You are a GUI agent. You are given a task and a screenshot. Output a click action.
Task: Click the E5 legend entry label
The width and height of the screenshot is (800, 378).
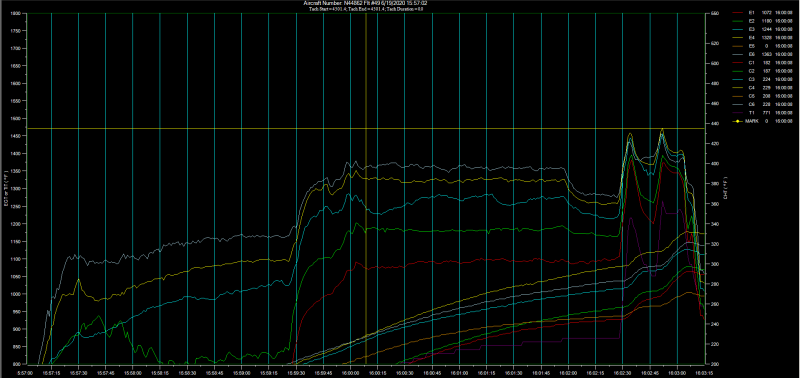point(752,46)
